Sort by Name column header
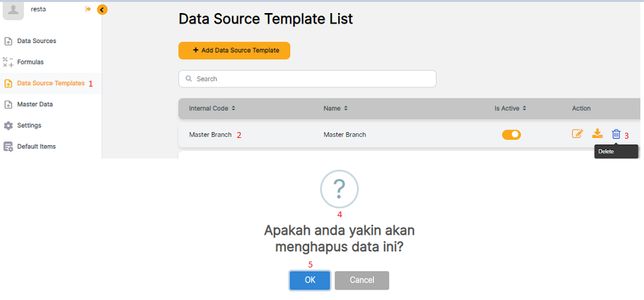This screenshot has height=300, width=644. 335,108
